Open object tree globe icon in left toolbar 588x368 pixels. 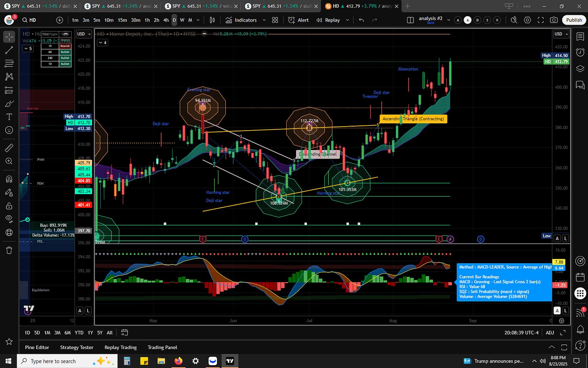(x=9, y=233)
